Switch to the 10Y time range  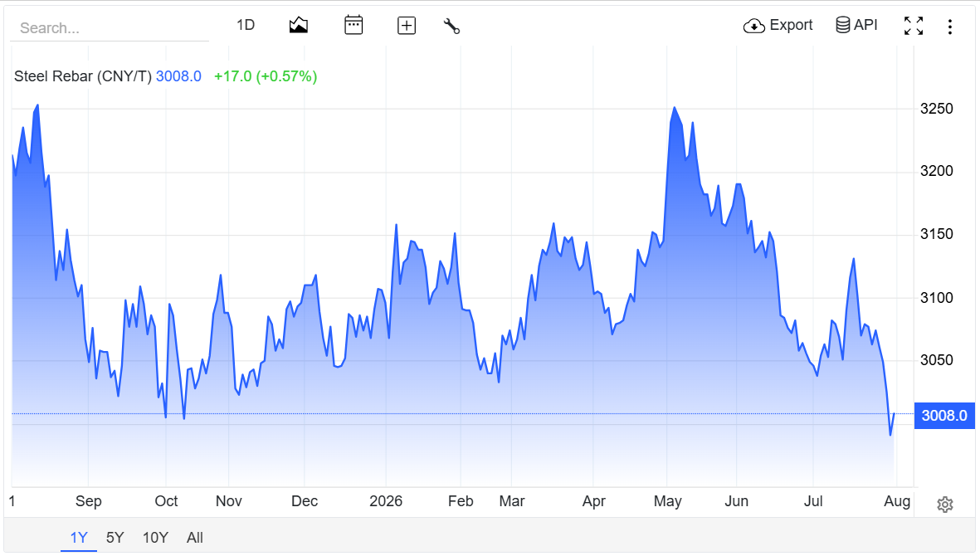[x=156, y=537]
